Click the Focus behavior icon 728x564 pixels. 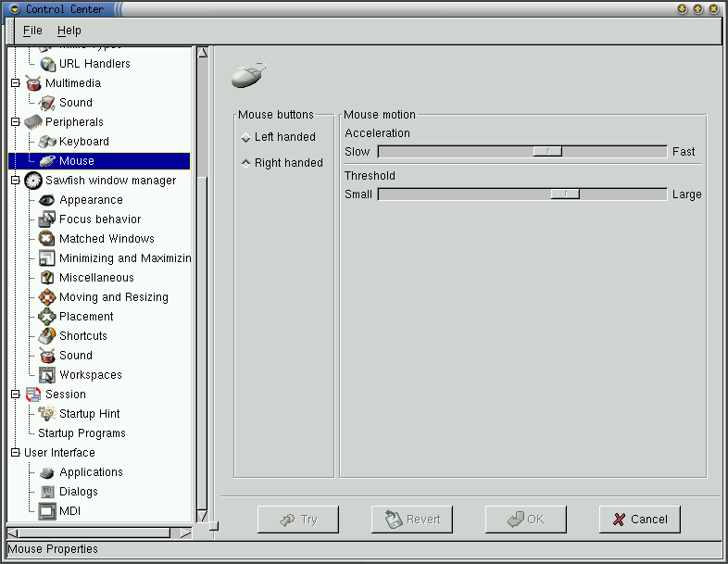tap(47, 219)
